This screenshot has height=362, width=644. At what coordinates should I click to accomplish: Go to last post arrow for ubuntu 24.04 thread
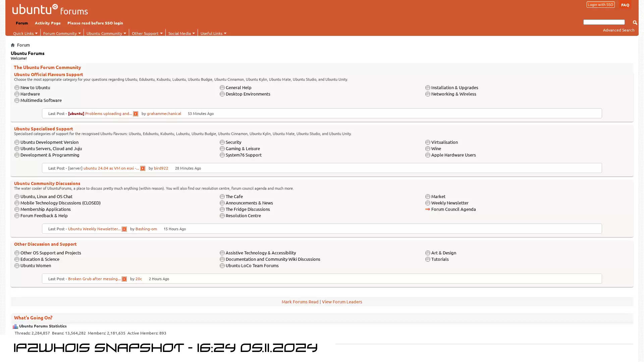pyautogui.click(x=143, y=169)
